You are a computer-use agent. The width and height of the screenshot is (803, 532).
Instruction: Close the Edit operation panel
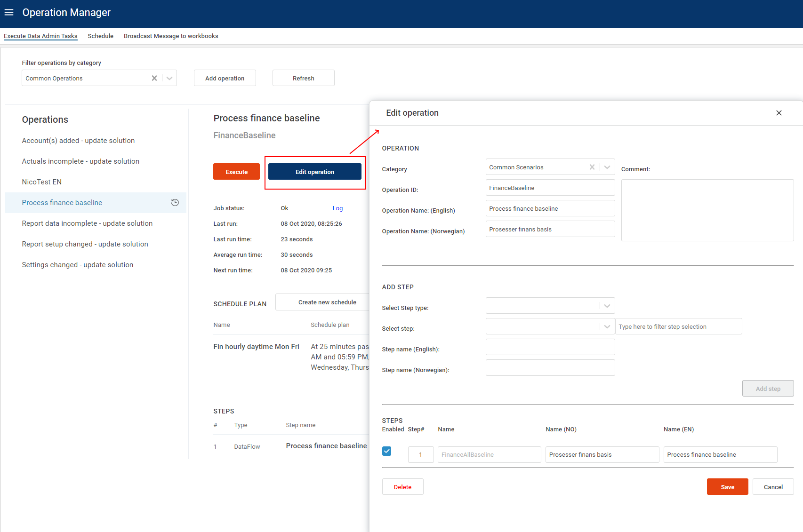pos(779,113)
